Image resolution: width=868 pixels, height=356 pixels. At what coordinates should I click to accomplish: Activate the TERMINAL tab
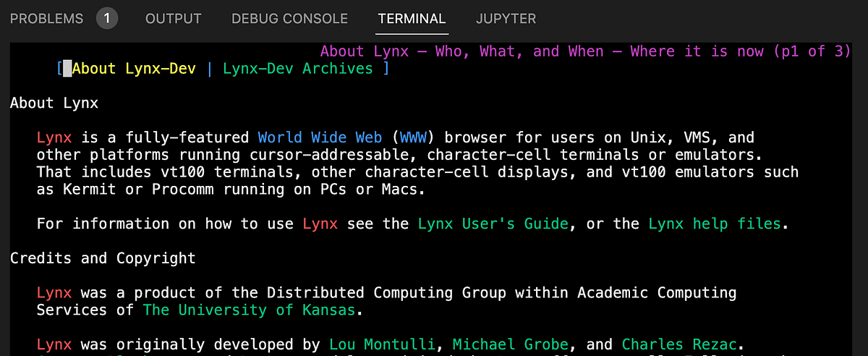point(412,19)
